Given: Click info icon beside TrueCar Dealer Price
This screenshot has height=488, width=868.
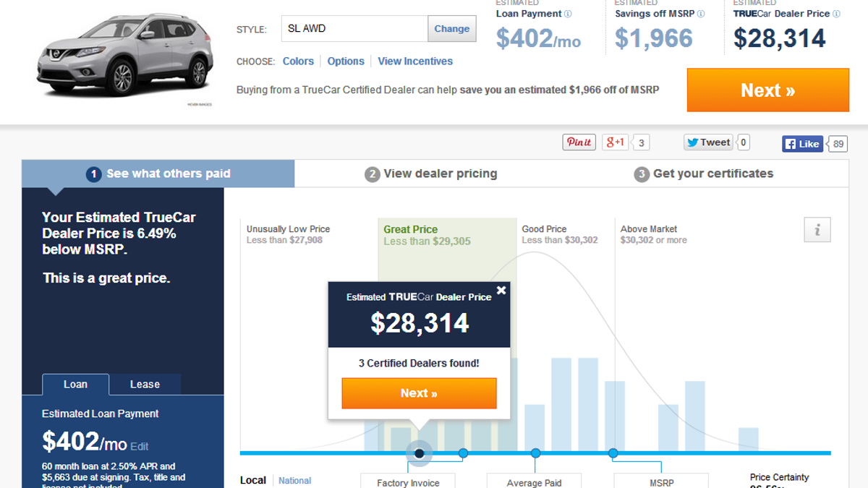Looking at the screenshot, I should [837, 14].
